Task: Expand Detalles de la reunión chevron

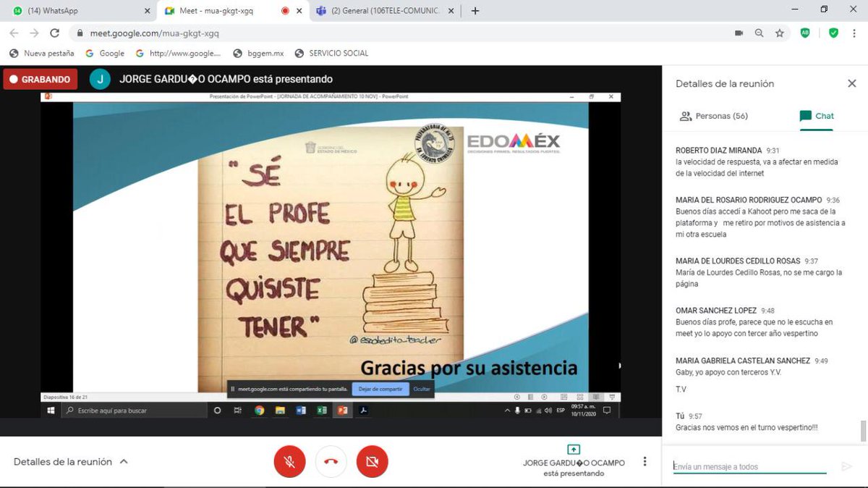Action: pos(124,461)
